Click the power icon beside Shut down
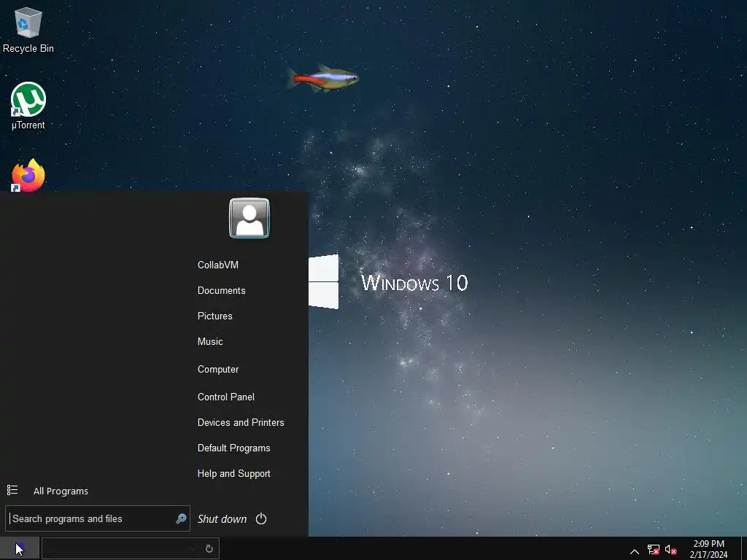The width and height of the screenshot is (747, 560). (261, 518)
